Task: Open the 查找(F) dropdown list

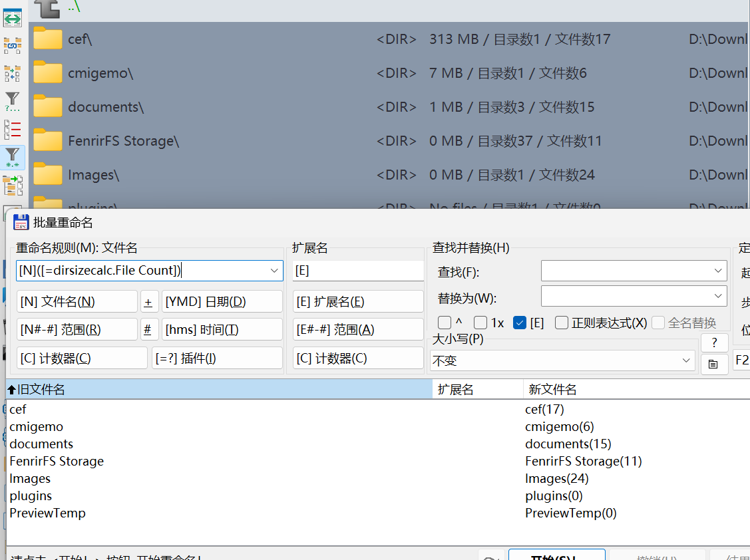Action: (x=717, y=271)
